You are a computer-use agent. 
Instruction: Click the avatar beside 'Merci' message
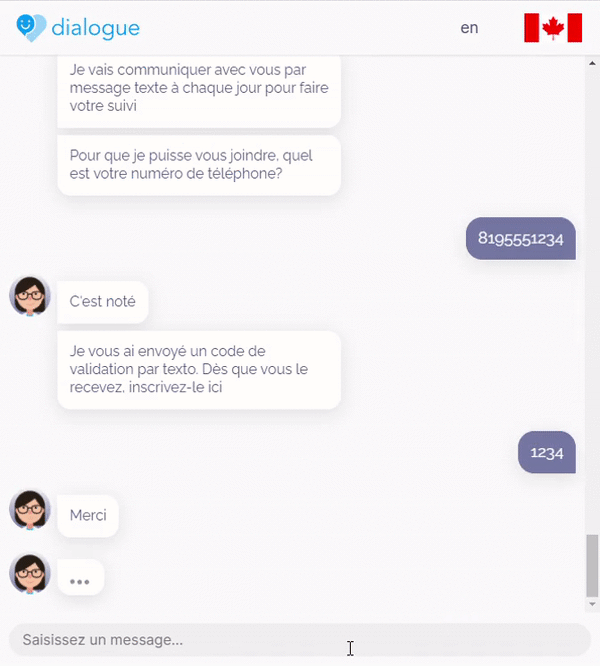[x=30, y=510]
